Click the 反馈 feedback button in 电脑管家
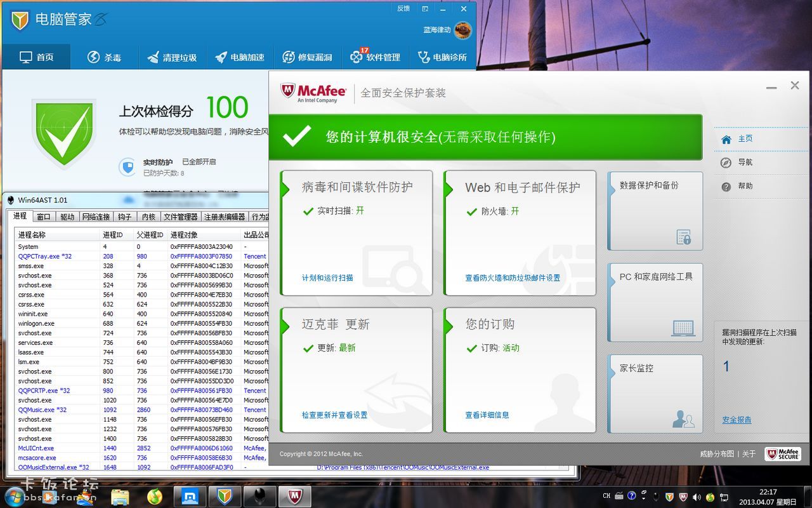The width and height of the screenshot is (812, 508). pyautogui.click(x=403, y=9)
